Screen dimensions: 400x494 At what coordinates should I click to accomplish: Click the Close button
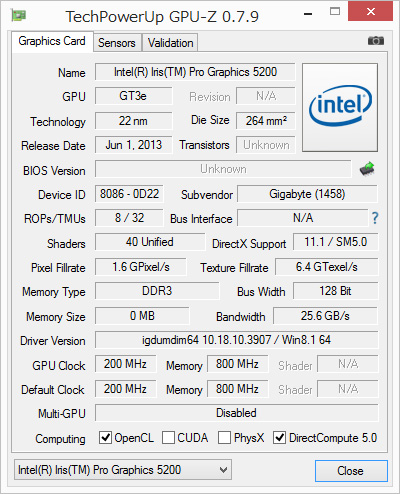tap(351, 471)
